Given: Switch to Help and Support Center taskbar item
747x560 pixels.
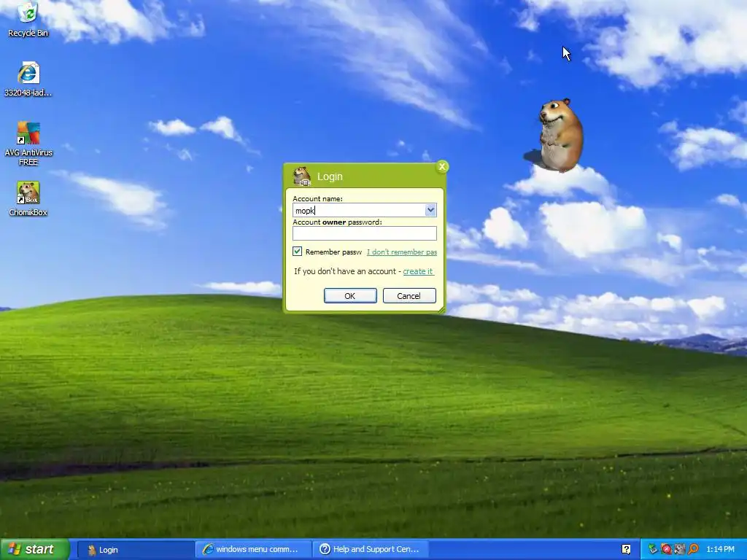Looking at the screenshot, I should coord(371,550).
